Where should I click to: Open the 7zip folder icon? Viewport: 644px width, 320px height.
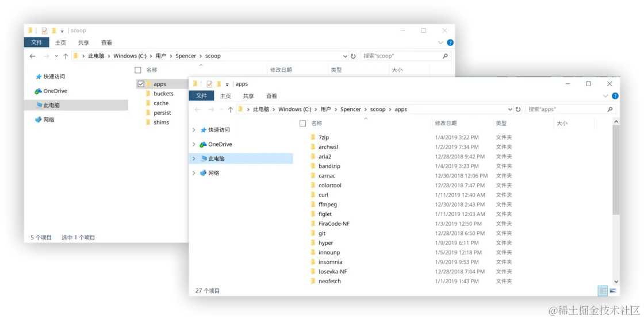coord(313,137)
